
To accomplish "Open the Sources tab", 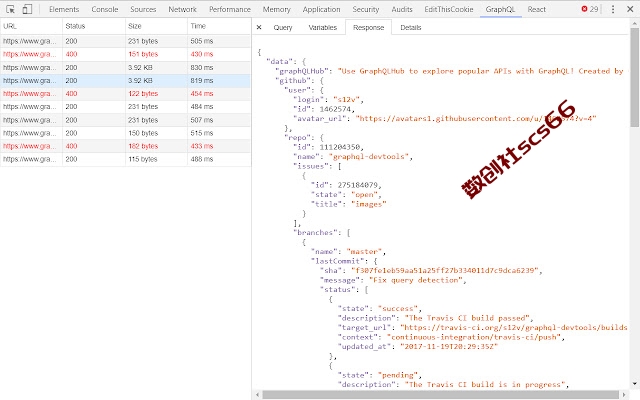I will tap(143, 9).
